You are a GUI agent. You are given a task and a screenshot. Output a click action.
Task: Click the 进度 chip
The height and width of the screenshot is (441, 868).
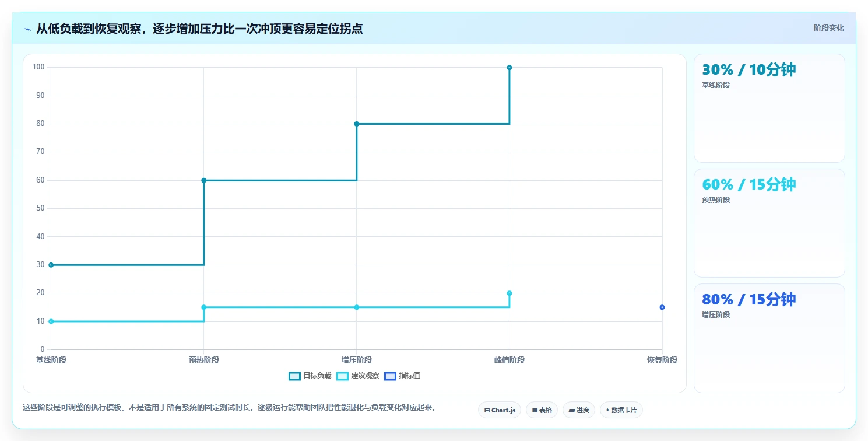(578, 410)
